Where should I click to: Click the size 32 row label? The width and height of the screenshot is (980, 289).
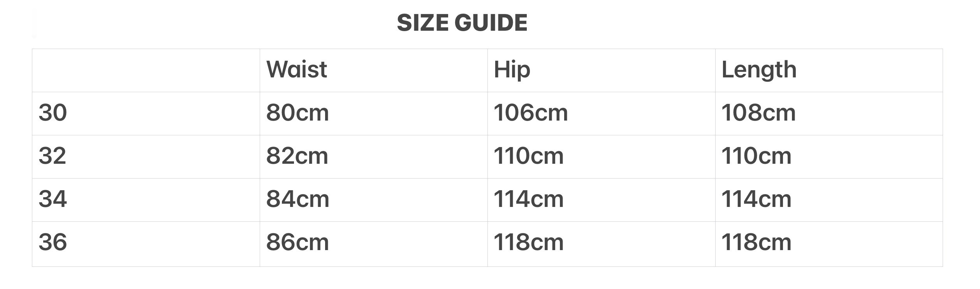click(x=53, y=156)
